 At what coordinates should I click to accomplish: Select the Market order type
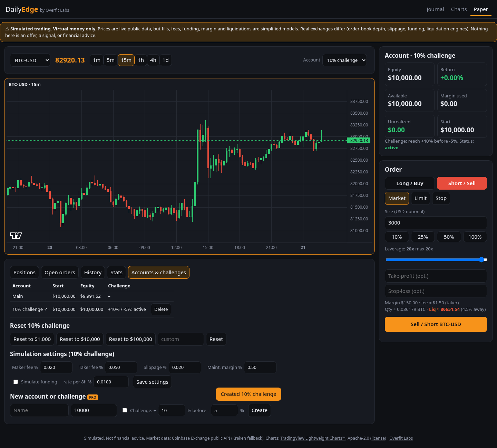397,198
